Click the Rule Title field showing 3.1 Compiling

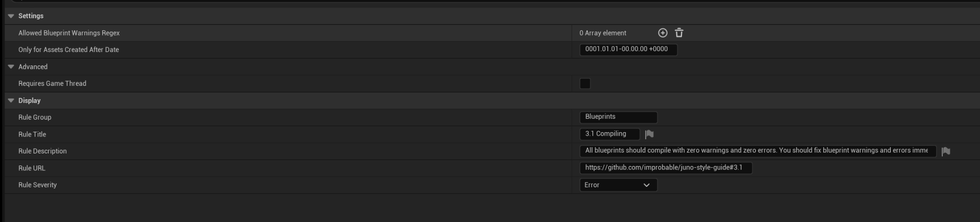click(609, 134)
